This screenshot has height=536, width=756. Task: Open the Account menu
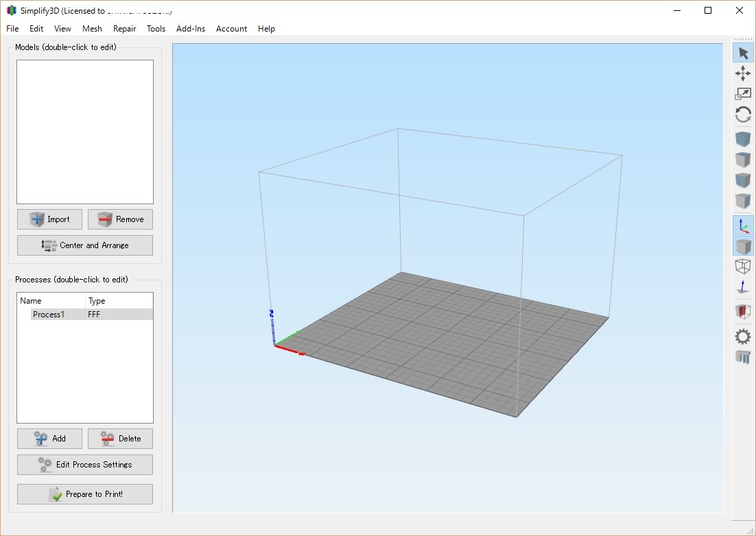(x=231, y=29)
